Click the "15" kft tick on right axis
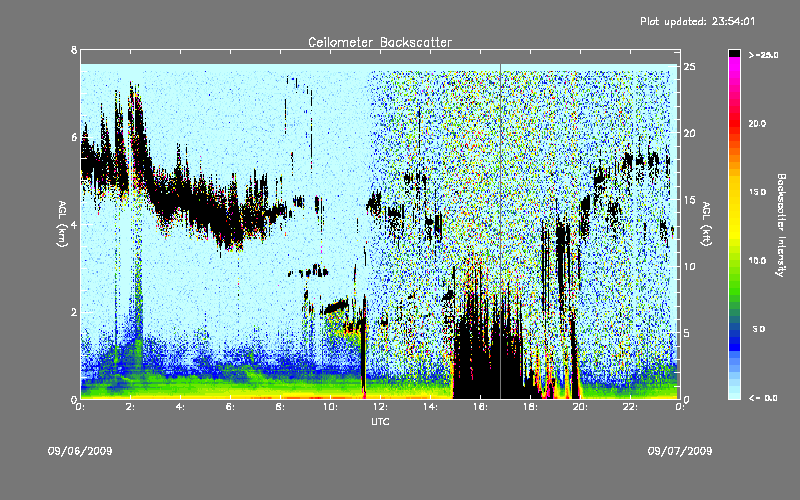The width and height of the screenshot is (800, 500). (689, 200)
